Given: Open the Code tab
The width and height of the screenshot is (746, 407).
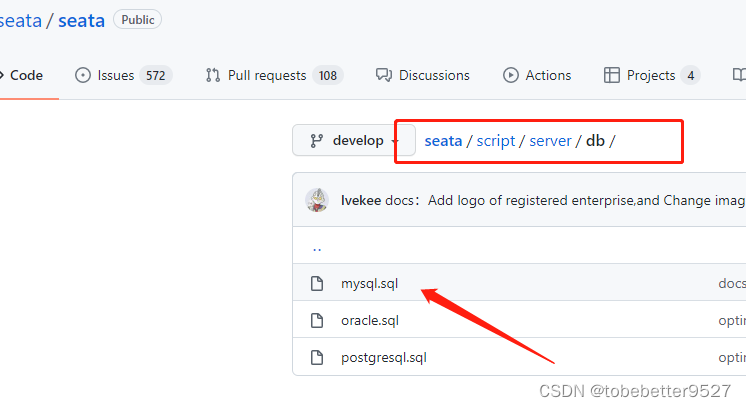Looking at the screenshot, I should [x=22, y=75].
